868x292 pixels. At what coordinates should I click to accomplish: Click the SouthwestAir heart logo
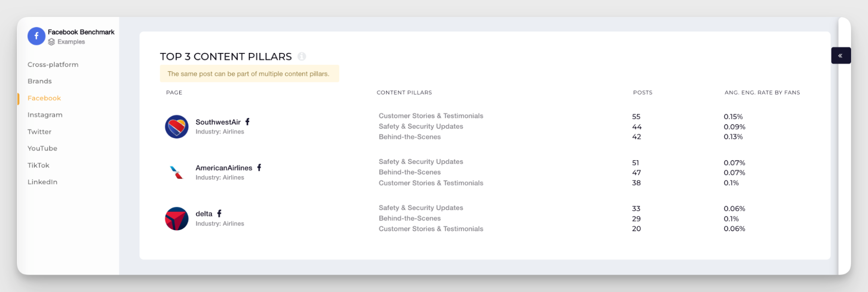point(177,127)
